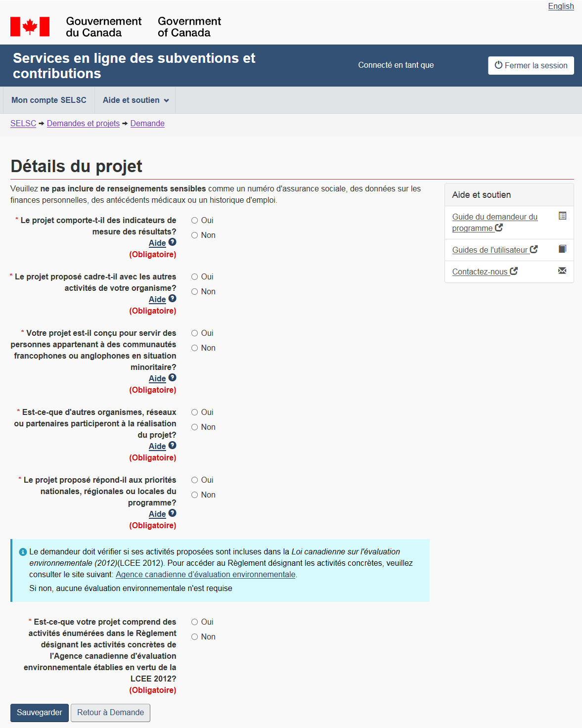Viewport: 582px width, 728px height.
Task: Click the envelope icon beside Contactez-nous
Action: pos(562,271)
